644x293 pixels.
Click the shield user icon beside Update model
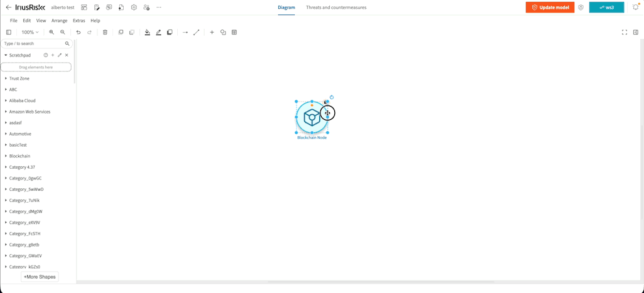tap(581, 8)
